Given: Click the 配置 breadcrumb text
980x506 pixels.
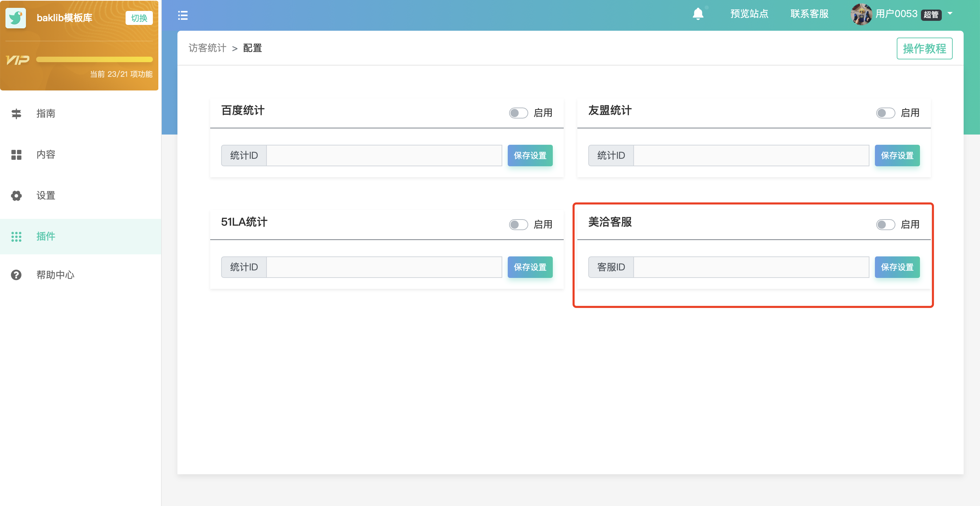Looking at the screenshot, I should pyautogui.click(x=252, y=48).
